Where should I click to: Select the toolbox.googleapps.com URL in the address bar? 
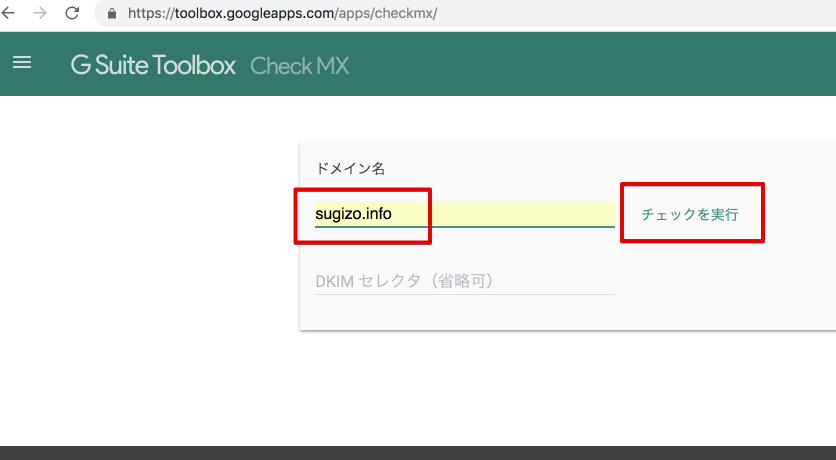click(x=283, y=13)
